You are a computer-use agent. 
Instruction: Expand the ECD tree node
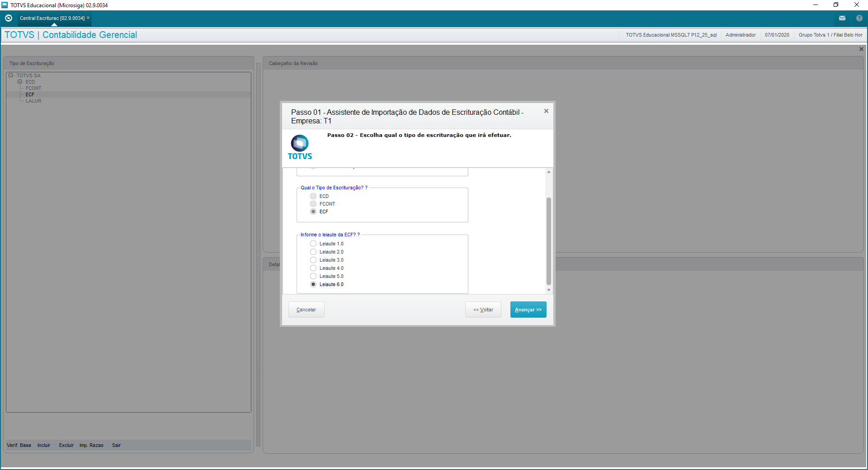tap(19, 82)
